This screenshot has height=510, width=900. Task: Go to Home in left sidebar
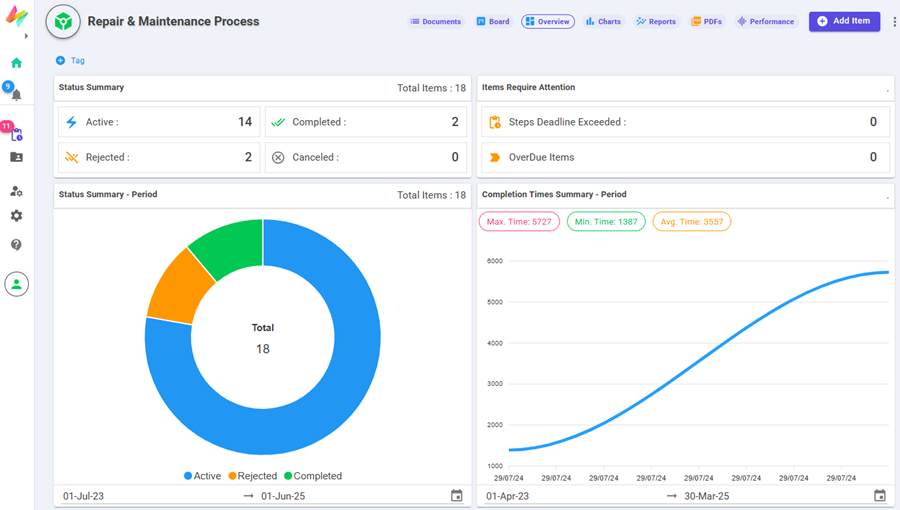click(16, 62)
